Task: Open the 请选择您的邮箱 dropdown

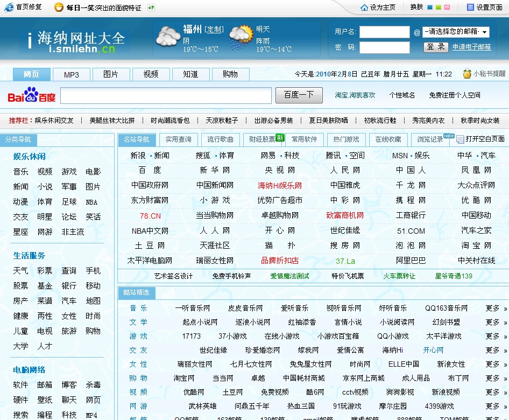Action: (x=456, y=32)
